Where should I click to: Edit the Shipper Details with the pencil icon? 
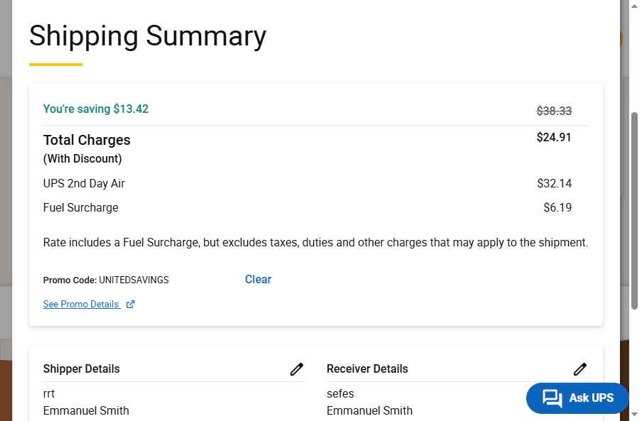[296, 369]
